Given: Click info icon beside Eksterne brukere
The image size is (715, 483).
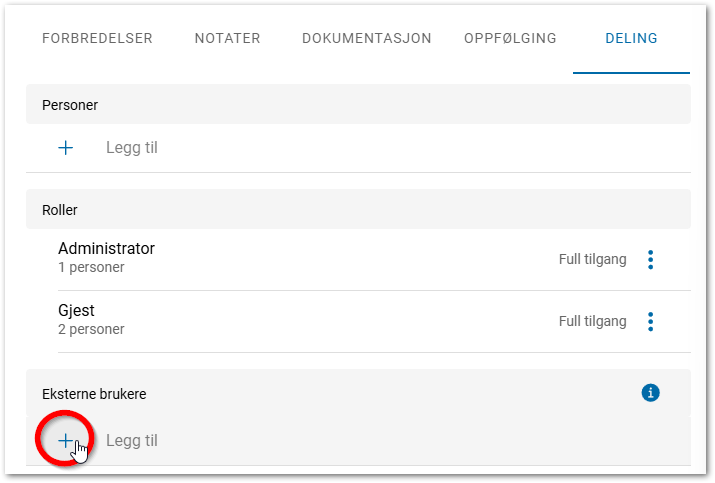Looking at the screenshot, I should pos(650,394).
